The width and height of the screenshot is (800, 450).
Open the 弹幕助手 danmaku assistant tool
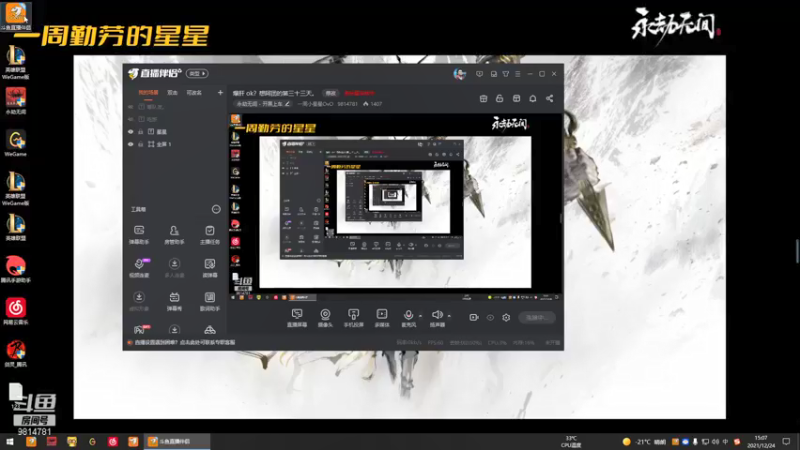139,235
